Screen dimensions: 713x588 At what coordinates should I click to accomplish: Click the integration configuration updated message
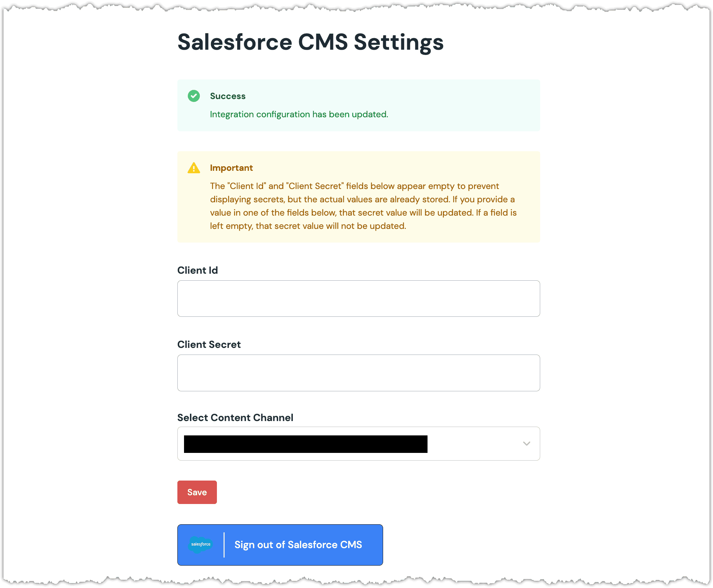(299, 114)
